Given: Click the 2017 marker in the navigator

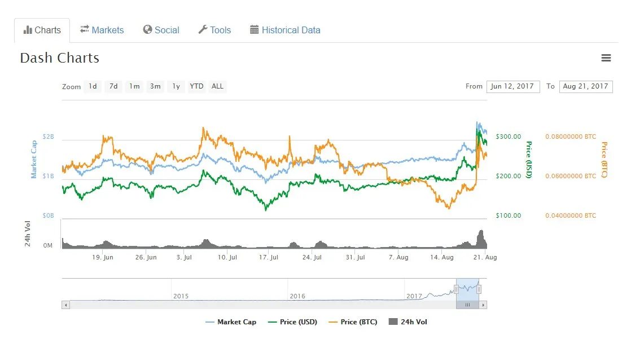Looking at the screenshot, I should coord(414,296).
